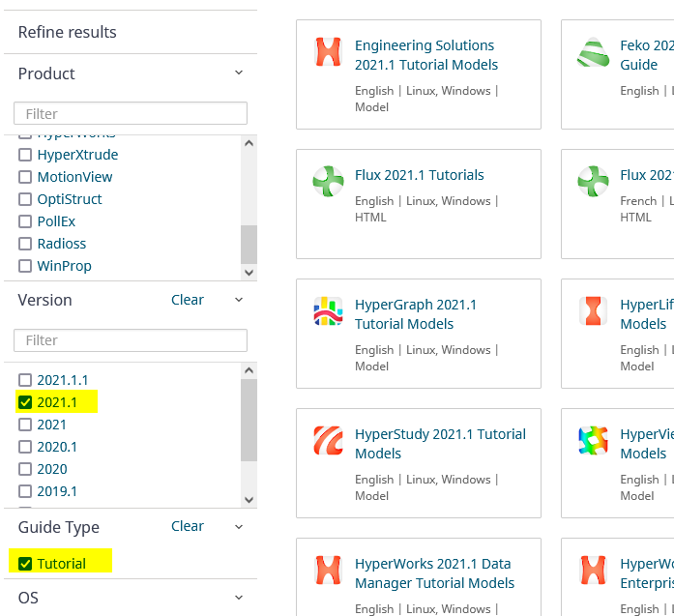The height and width of the screenshot is (616, 674).
Task: Click the Version list scroll down arrow
Action: 249,500
